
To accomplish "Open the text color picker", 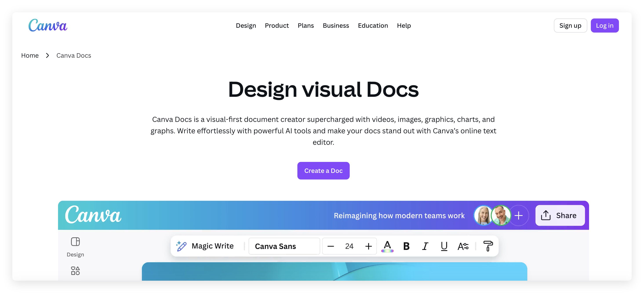I will click(x=387, y=246).
